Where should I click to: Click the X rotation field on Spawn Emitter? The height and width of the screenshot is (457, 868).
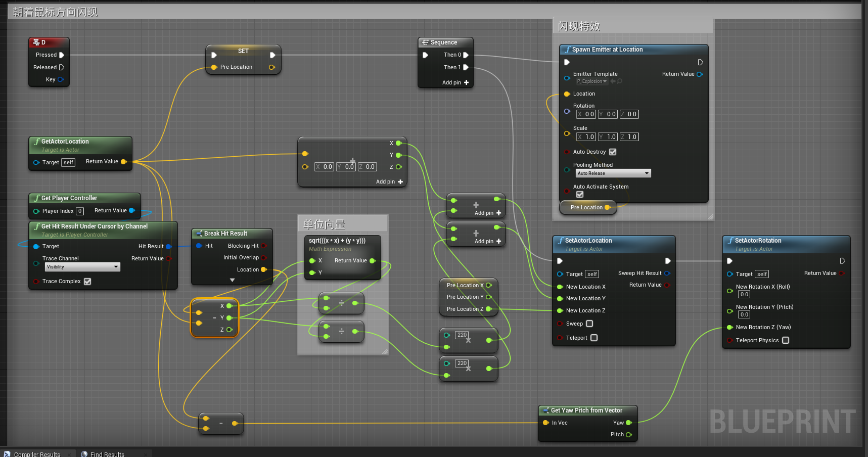coord(585,114)
